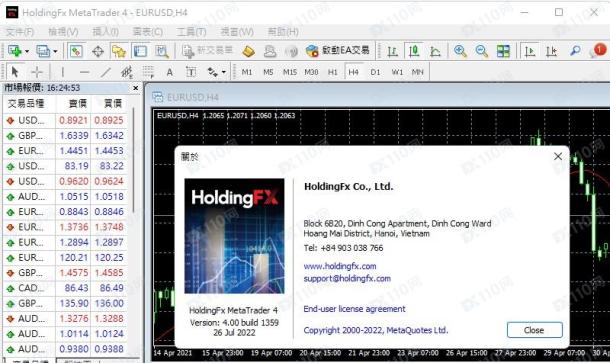
Task: Open the 幫助(H) menu
Action: (283, 32)
